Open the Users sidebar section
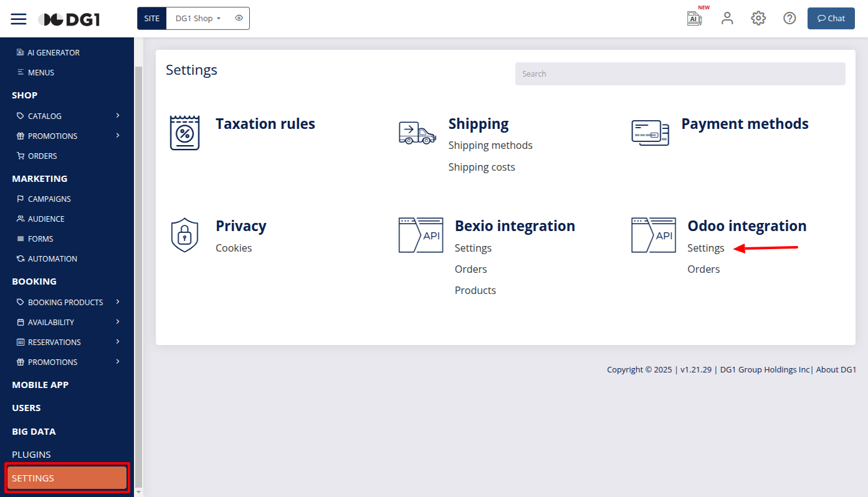 coord(26,408)
